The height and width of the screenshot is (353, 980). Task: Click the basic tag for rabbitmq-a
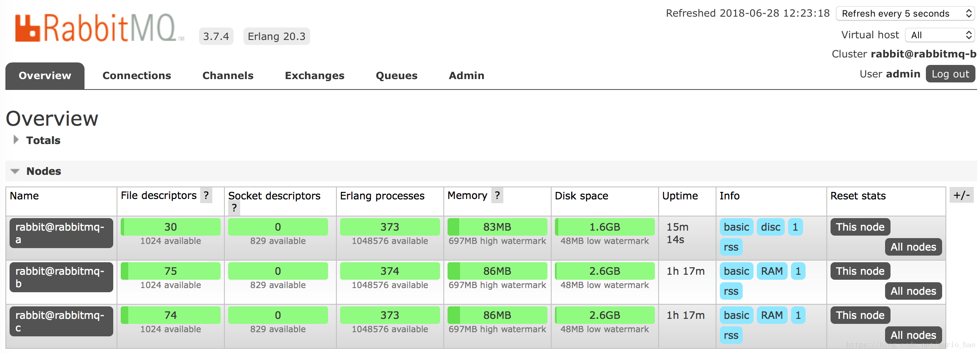[x=736, y=227]
